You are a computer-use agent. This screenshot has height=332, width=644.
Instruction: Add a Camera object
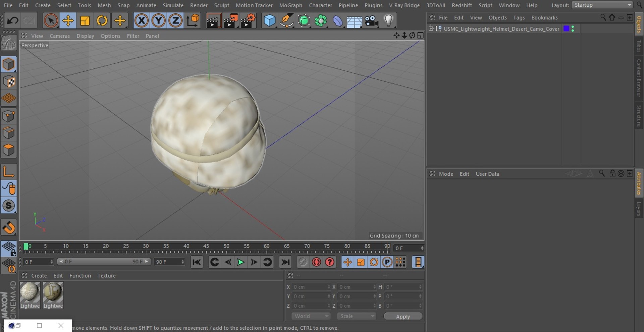[x=372, y=21]
